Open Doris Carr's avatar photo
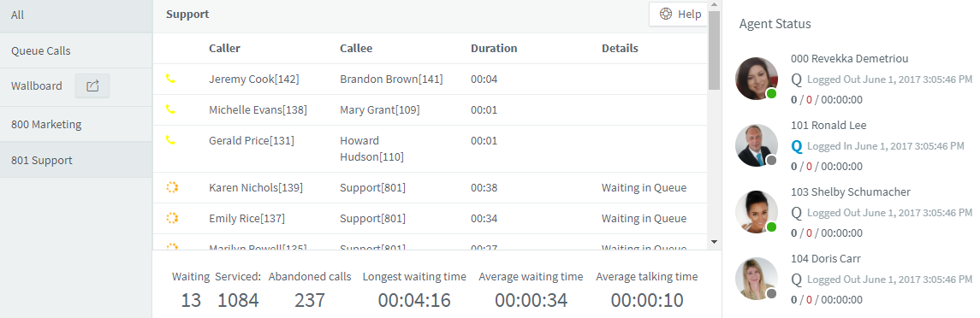 [x=757, y=279]
